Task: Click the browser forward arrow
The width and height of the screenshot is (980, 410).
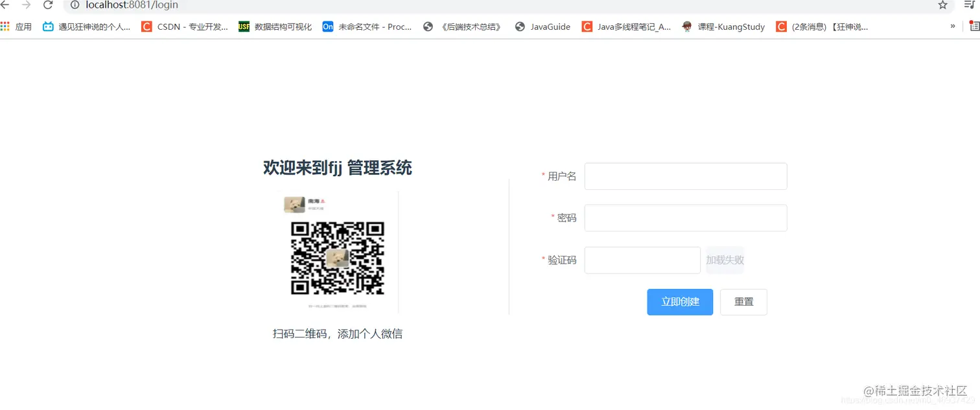Action: tap(26, 5)
